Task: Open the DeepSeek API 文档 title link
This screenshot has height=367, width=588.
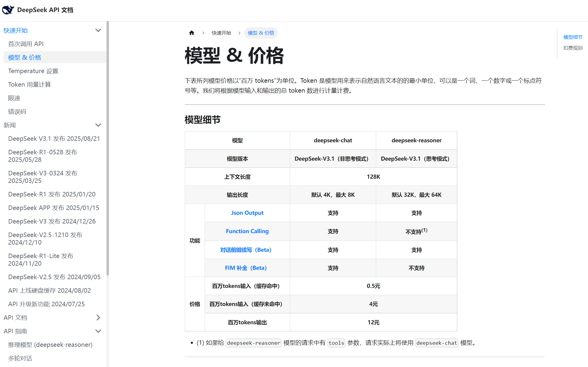Action: click(45, 10)
